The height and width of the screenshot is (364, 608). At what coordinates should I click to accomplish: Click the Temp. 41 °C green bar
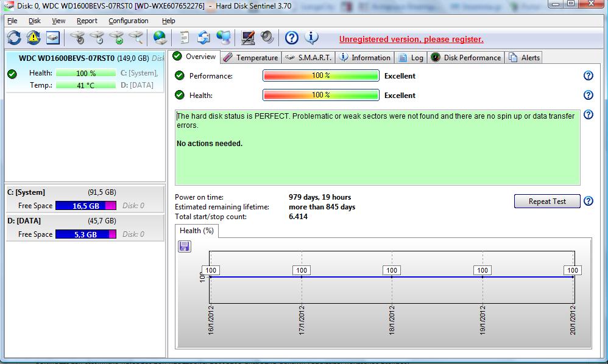[86, 85]
